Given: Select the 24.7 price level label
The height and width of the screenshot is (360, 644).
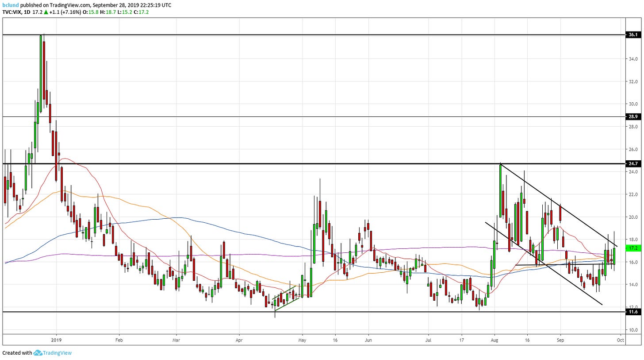Looking at the screenshot, I should [633, 164].
